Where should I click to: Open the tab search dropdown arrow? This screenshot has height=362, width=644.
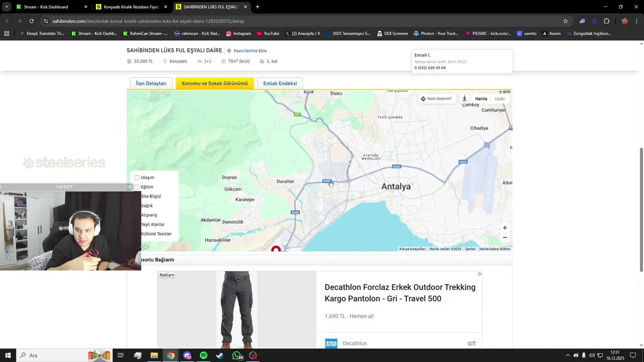click(6, 7)
